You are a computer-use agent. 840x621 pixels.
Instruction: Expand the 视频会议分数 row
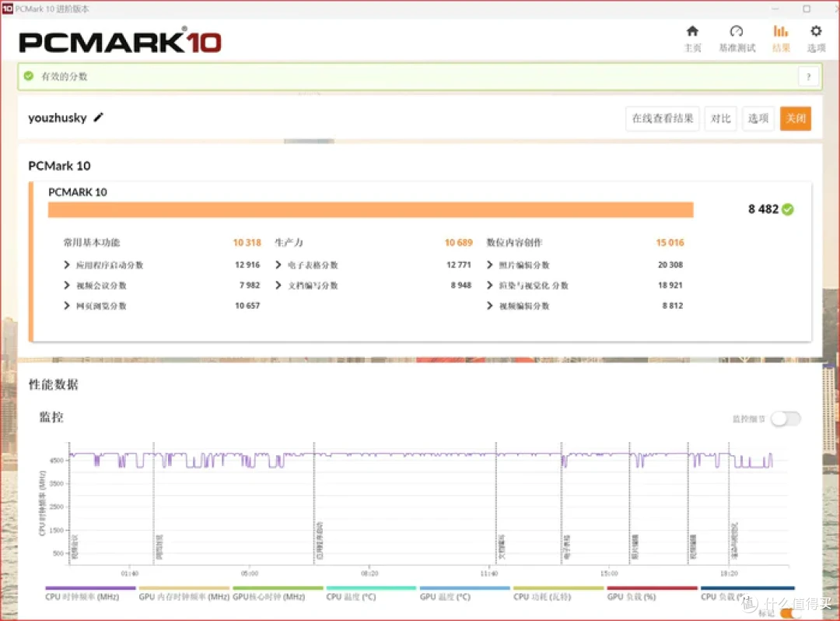coord(66,285)
